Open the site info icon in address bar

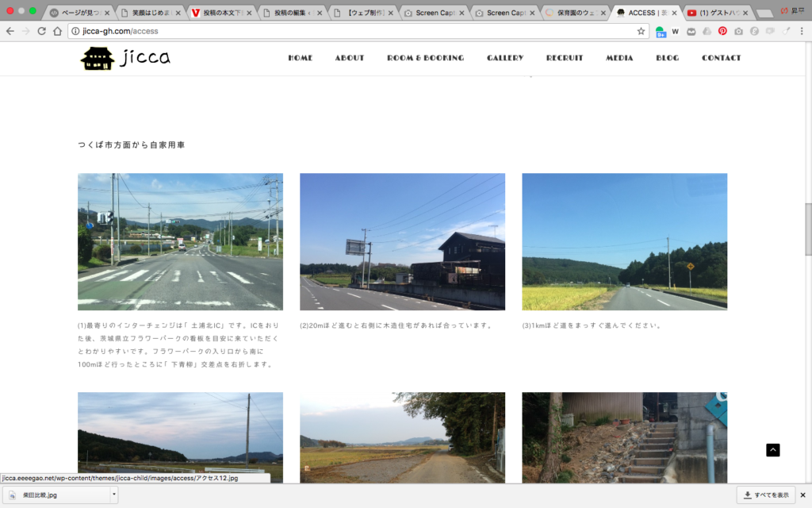[x=75, y=31]
